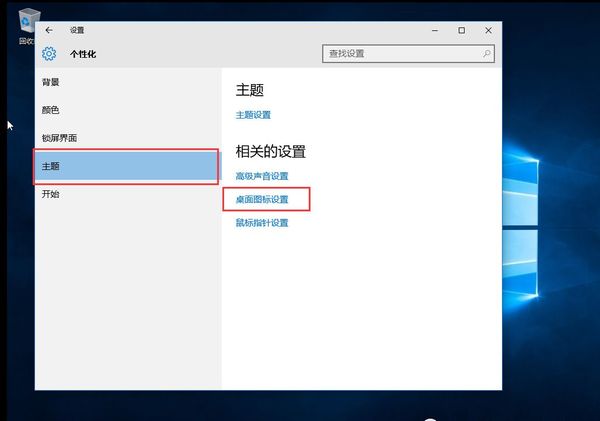The width and height of the screenshot is (600, 421).
Task: Select the Recycle Bin desktop icon
Action: point(26,22)
